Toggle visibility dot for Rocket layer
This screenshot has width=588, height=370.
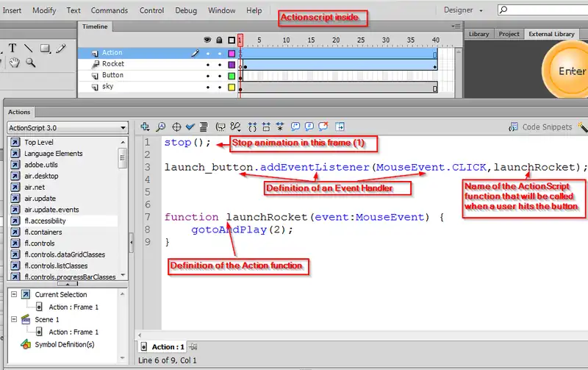tap(208, 64)
